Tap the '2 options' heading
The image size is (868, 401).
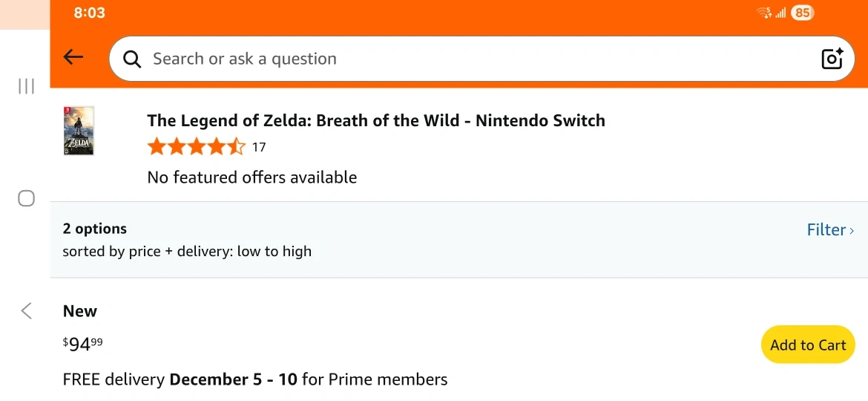(x=95, y=229)
